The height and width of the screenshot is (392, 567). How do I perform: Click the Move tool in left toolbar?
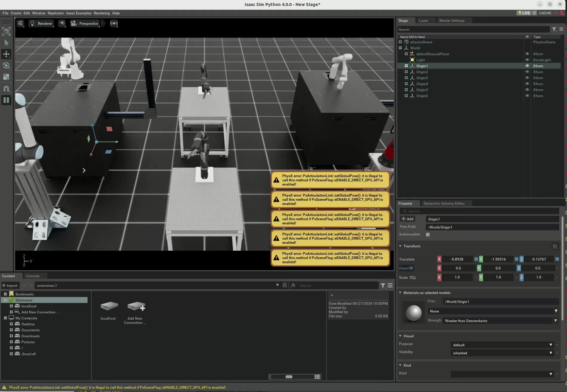pyautogui.click(x=6, y=54)
